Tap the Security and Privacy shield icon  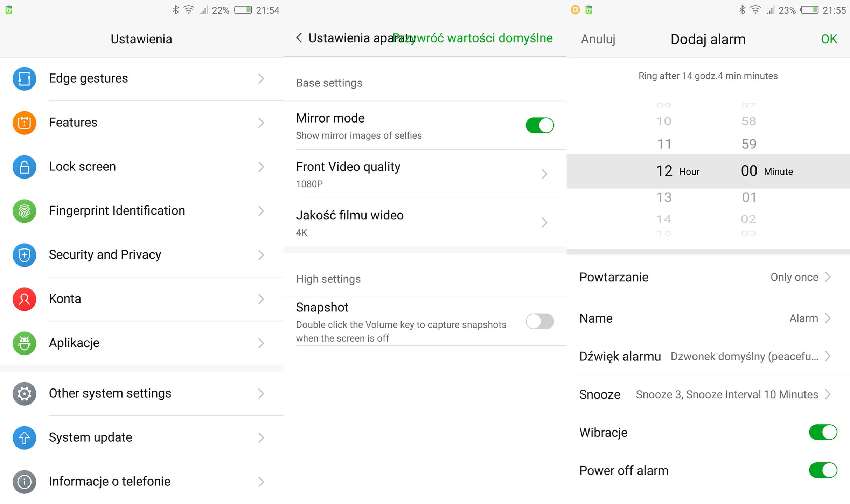point(24,255)
